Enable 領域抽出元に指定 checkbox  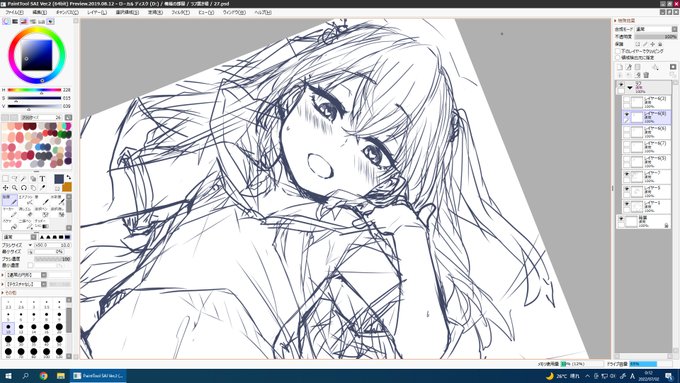click(x=618, y=57)
